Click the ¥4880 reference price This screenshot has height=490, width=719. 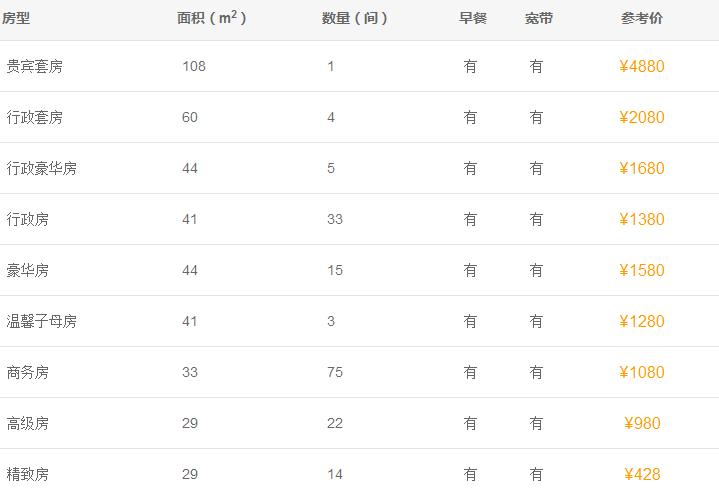pyautogui.click(x=641, y=67)
